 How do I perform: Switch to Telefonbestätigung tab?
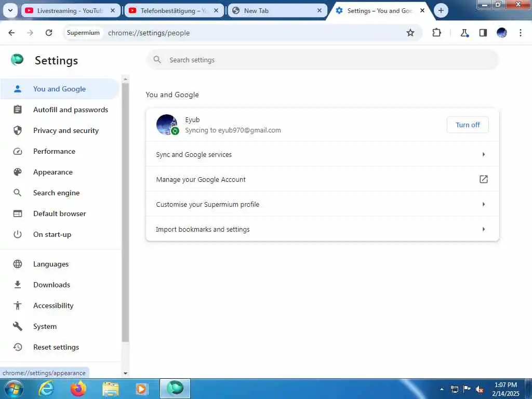(174, 11)
